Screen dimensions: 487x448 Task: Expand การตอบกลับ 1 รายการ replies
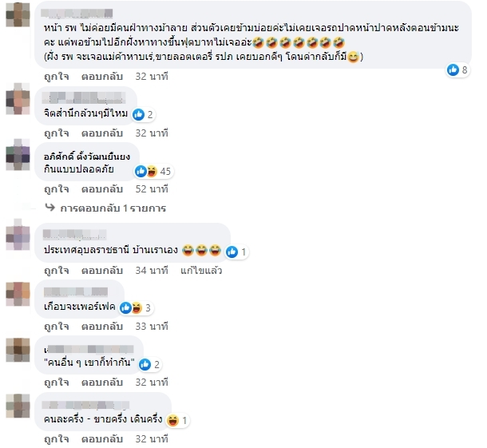point(113,208)
